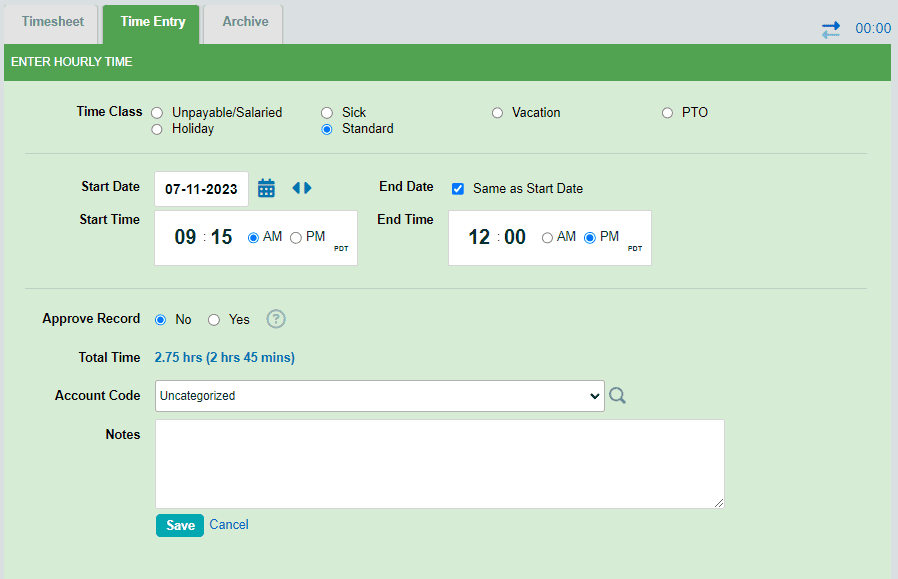Switch to the Time Entry tab
Screen dimensions: 898x579
point(152,23)
